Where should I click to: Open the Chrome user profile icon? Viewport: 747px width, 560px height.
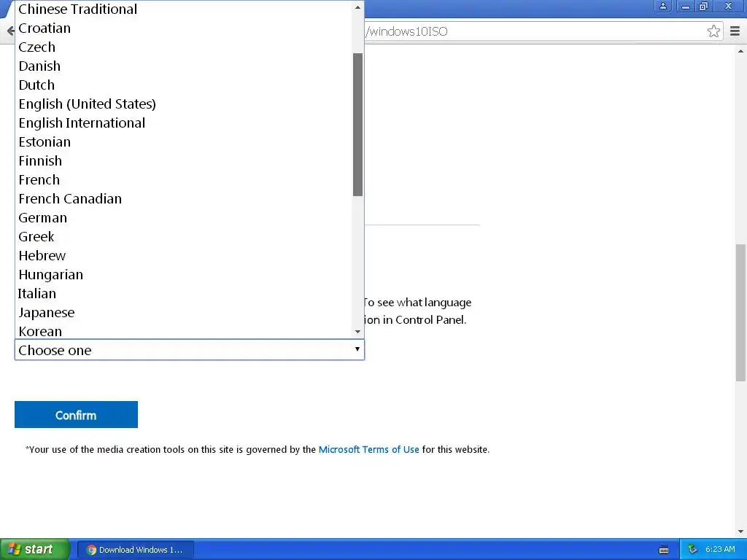point(662,6)
